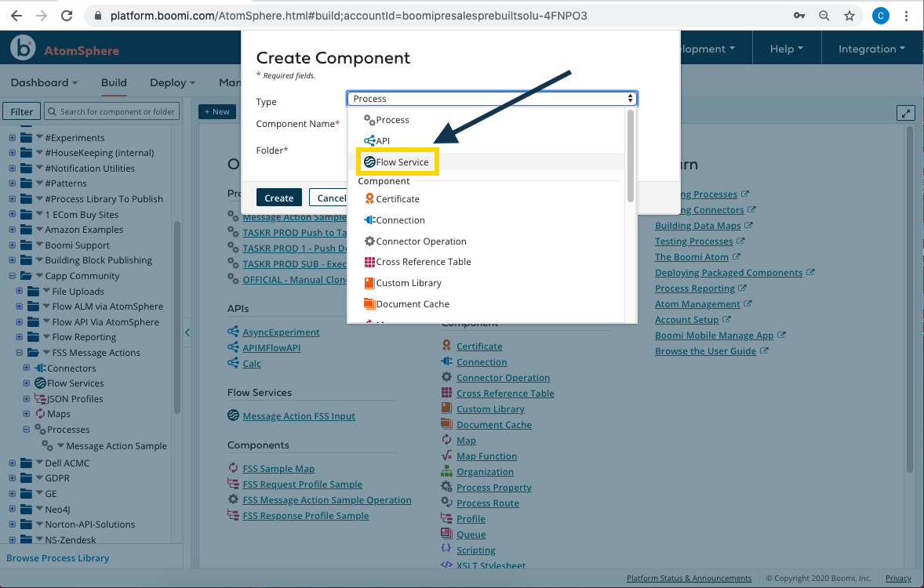The image size is (924, 588).
Task: Open Chrome three-dot menu
Action: click(906, 16)
